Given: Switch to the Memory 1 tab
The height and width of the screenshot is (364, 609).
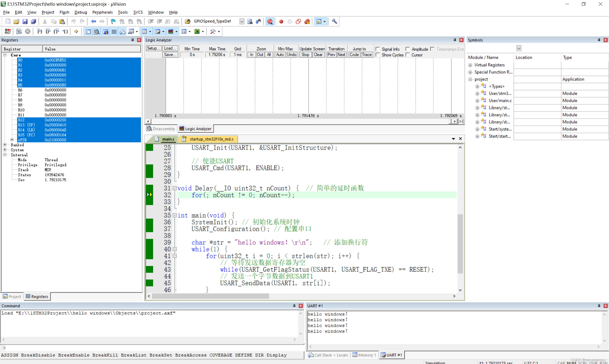Looking at the screenshot, I should (x=364, y=355).
